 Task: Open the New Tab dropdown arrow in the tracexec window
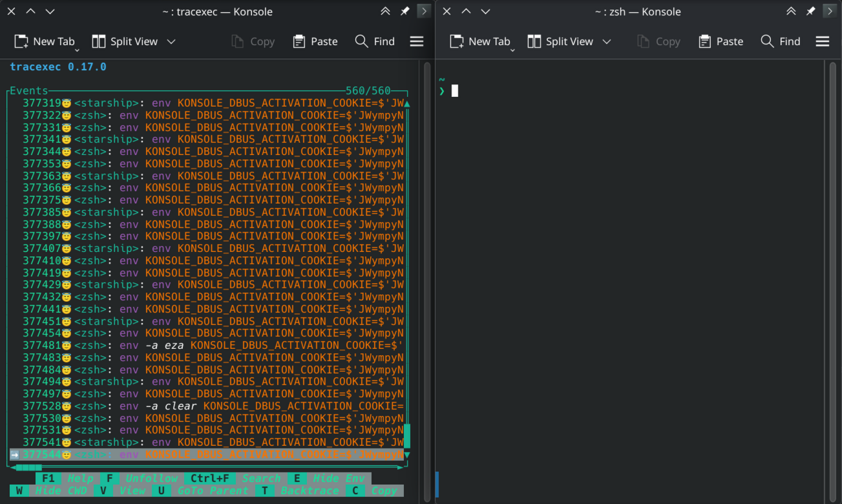(x=77, y=50)
